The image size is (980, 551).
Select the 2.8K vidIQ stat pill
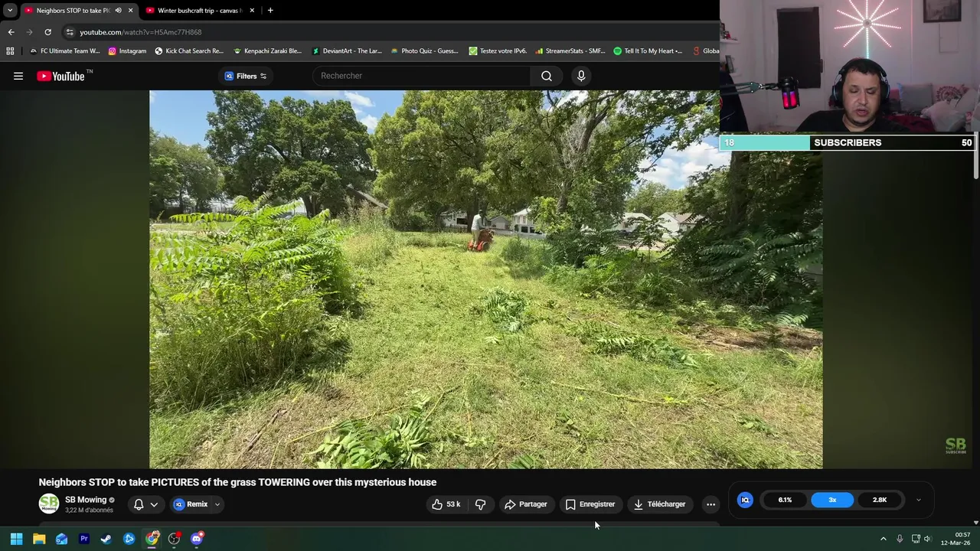pyautogui.click(x=880, y=500)
